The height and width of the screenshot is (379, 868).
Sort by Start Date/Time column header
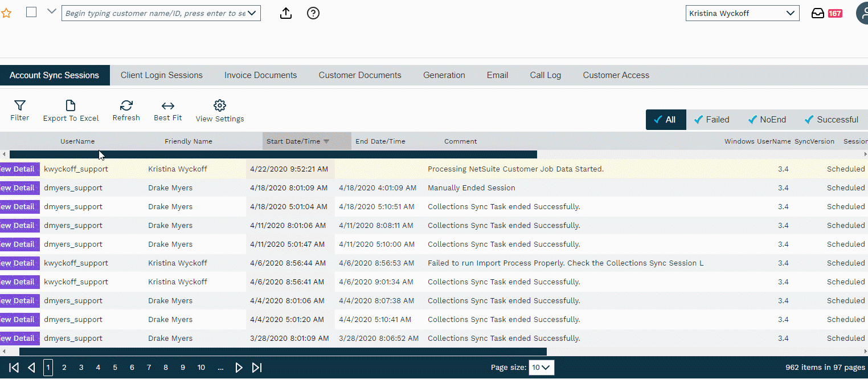[293, 141]
